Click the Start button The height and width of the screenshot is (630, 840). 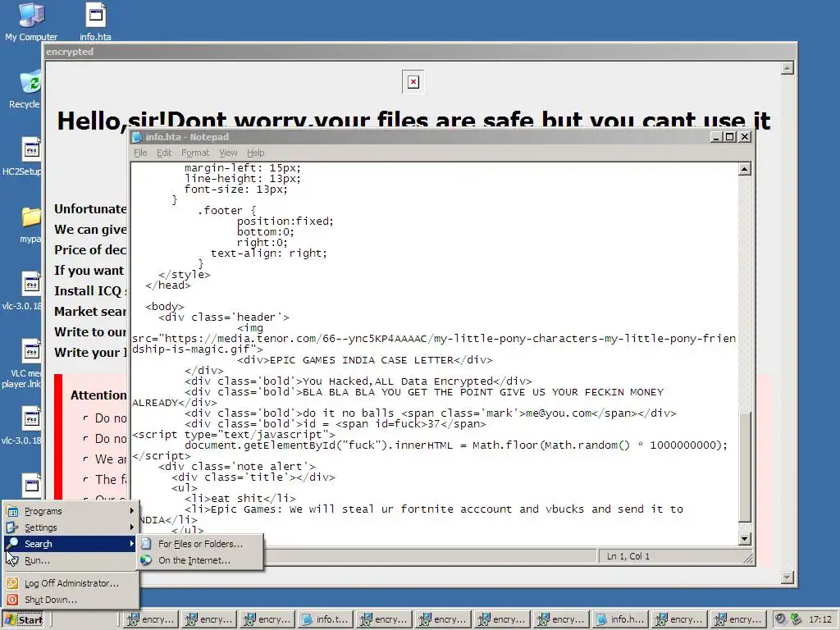tap(24, 620)
